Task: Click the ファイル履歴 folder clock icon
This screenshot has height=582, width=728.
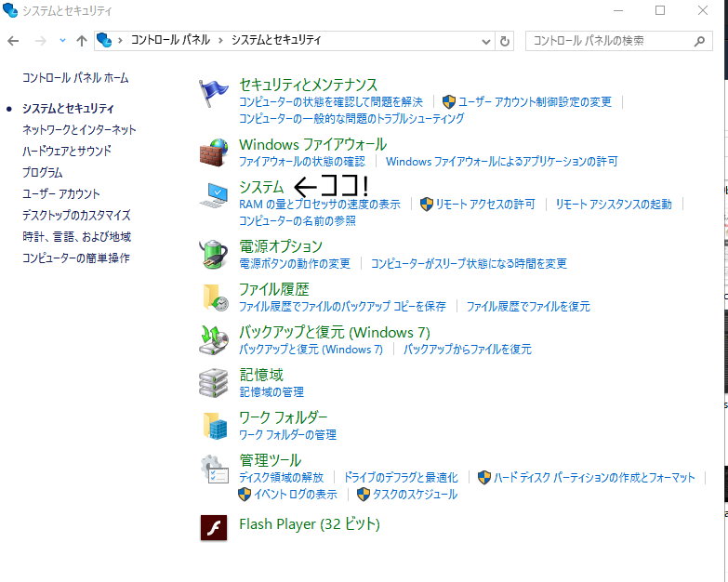Action: click(215, 297)
